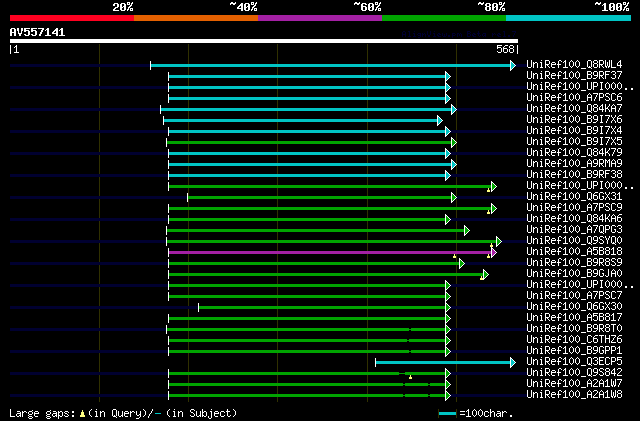
Task: Open the UniRef100_A7PSC6 hit label
Action: pyautogui.click(x=574, y=97)
